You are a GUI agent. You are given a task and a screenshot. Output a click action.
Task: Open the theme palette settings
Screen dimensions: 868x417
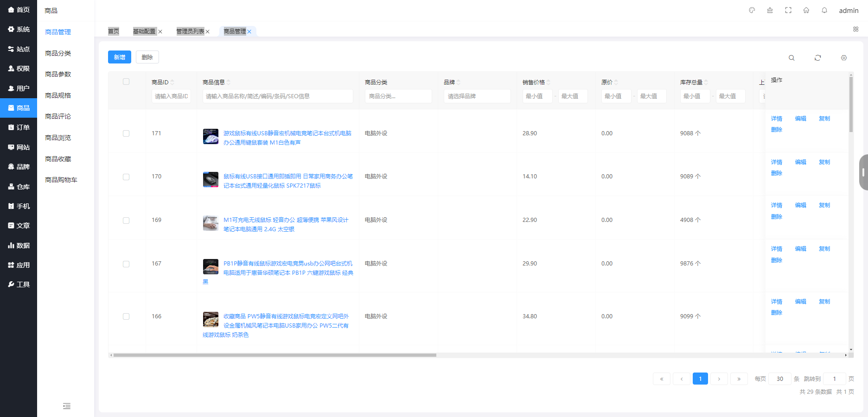(x=751, y=10)
